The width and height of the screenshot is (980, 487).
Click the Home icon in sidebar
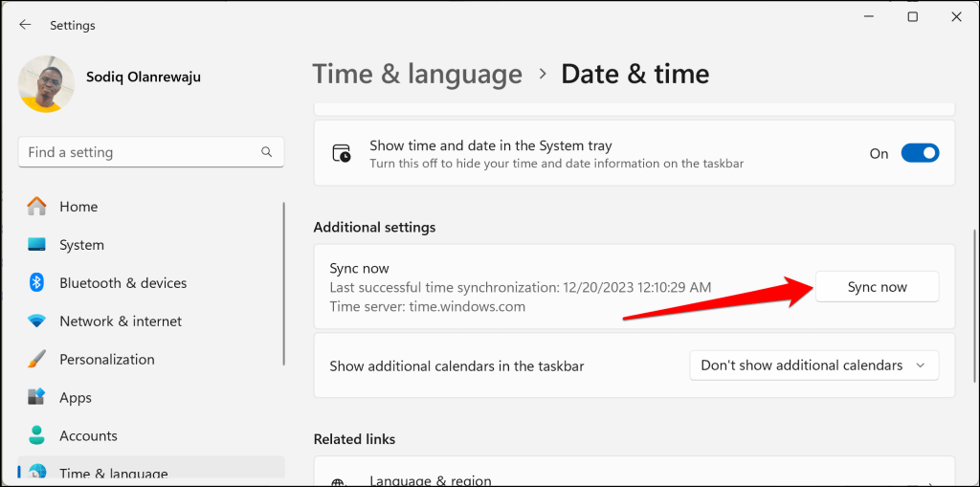click(37, 207)
